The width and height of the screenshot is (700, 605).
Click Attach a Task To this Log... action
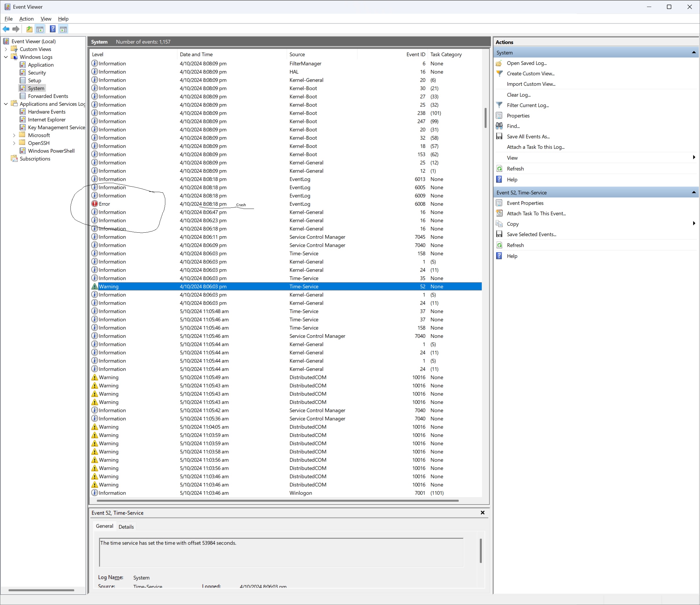coord(536,147)
